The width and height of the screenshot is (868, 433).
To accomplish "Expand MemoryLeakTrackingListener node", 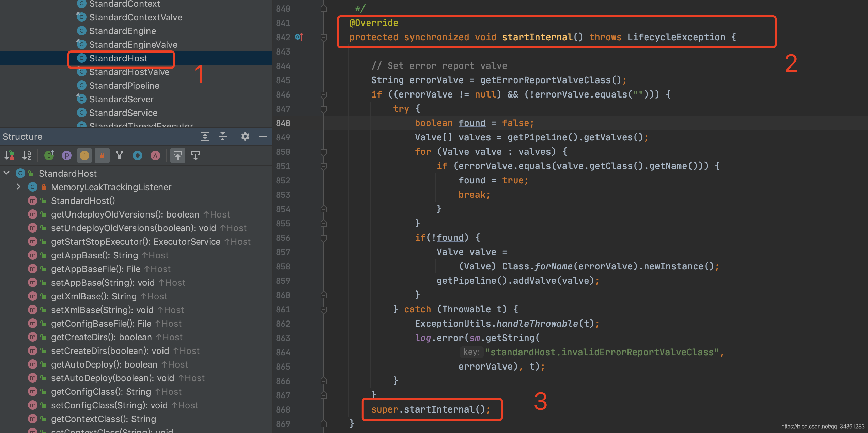I will point(19,187).
